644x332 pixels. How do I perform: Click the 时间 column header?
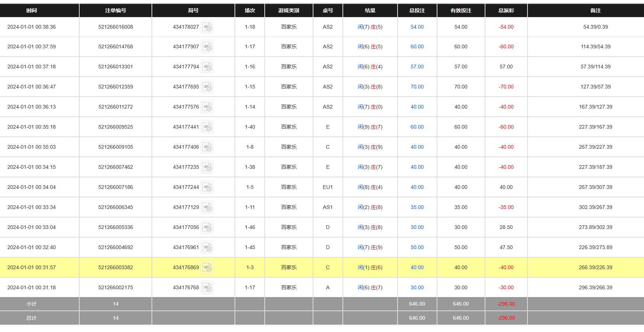pyautogui.click(x=39, y=10)
